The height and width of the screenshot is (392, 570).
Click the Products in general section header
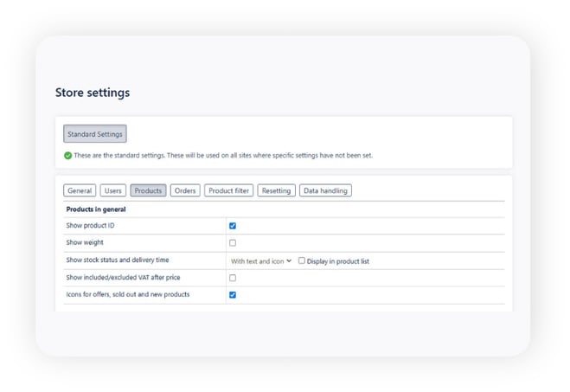(97, 209)
